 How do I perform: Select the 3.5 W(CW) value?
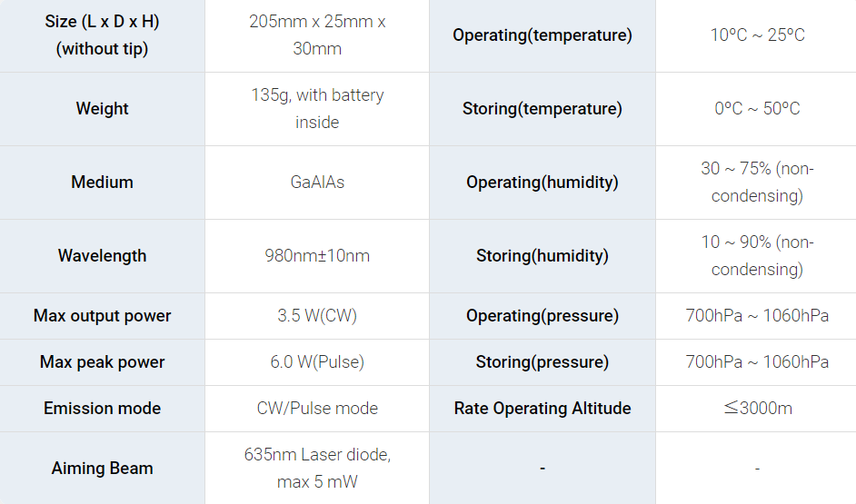tap(317, 316)
